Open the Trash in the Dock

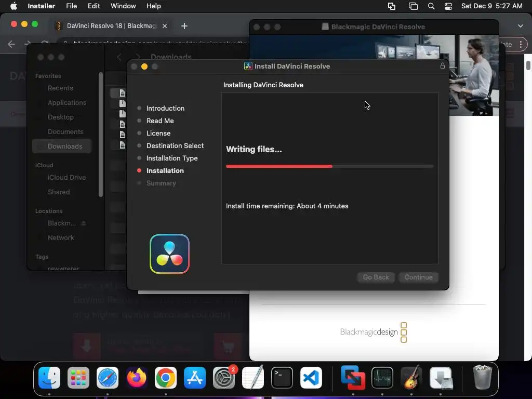[482, 377]
